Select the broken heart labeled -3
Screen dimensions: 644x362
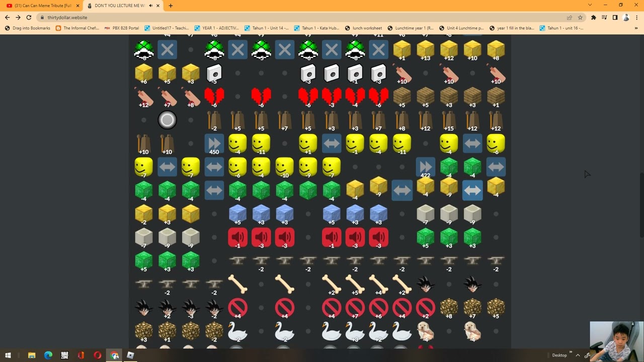[x=332, y=97]
